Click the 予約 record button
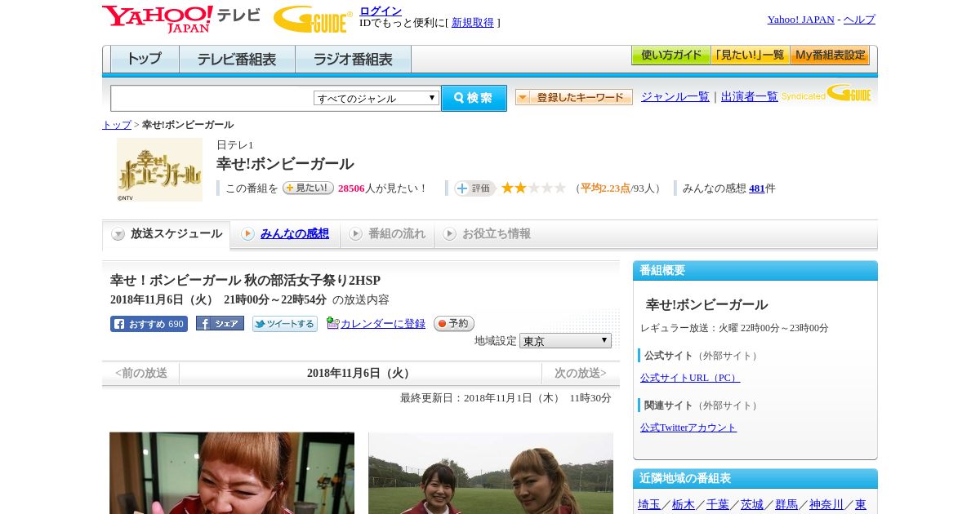 [454, 324]
